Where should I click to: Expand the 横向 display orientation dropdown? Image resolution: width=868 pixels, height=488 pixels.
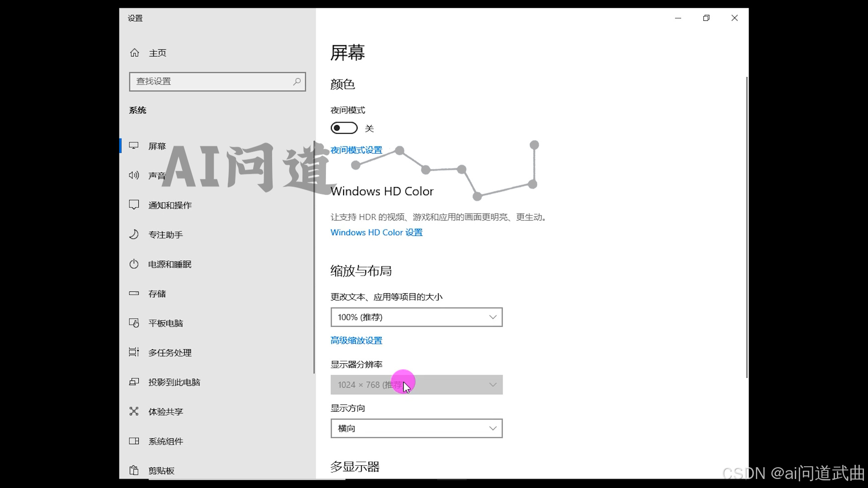click(416, 428)
